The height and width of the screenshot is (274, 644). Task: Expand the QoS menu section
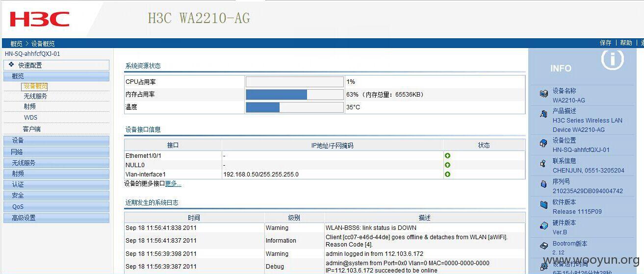click(x=56, y=207)
